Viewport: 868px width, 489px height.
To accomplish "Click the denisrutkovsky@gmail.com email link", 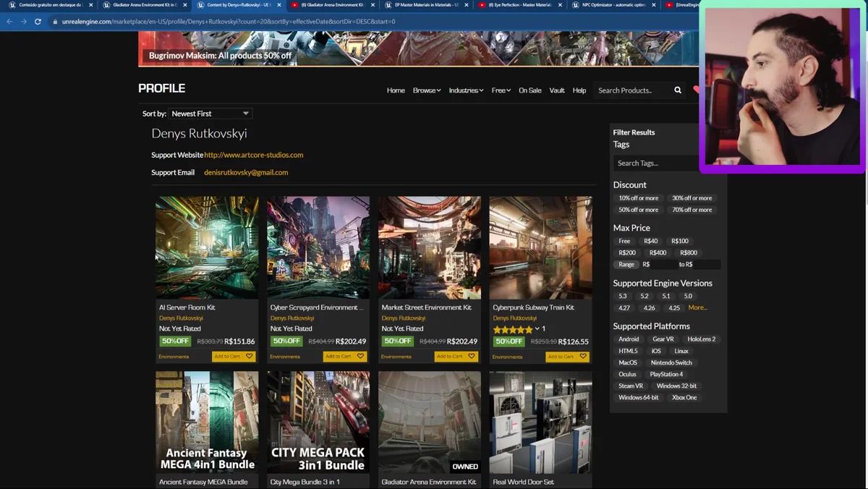I will coord(246,172).
